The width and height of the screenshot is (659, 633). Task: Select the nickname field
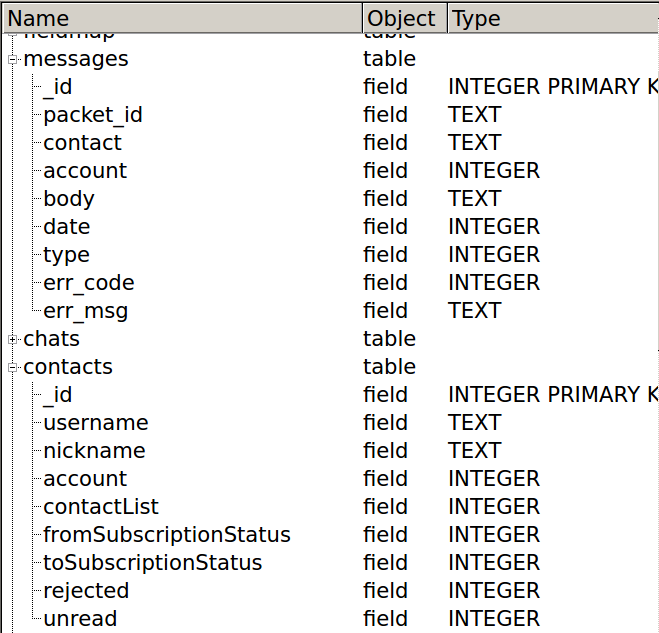click(x=95, y=451)
